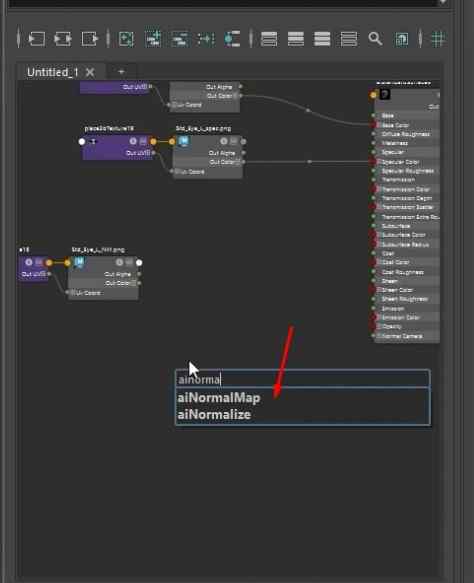Screen dimensions: 474x583
Task: Select the Std_Eye_L_spec.png node title
Action: click(x=203, y=129)
